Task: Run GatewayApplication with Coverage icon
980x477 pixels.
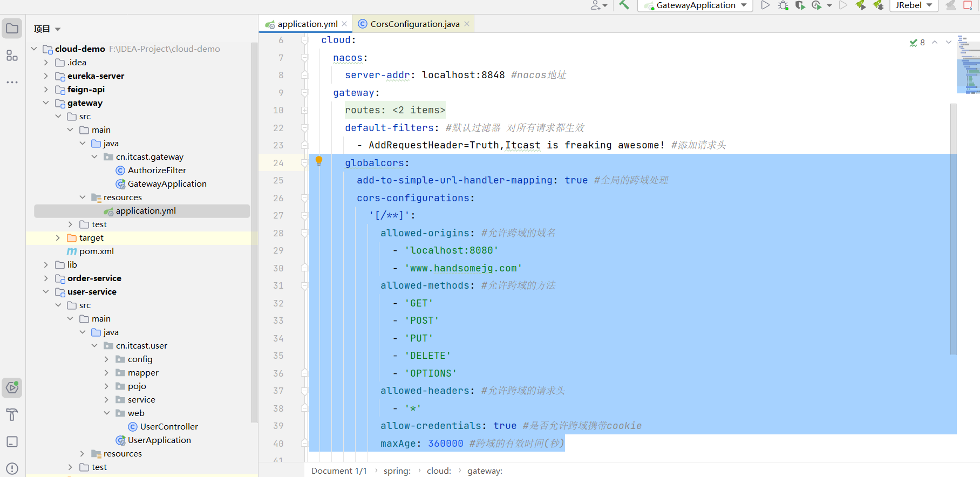Action: coord(800,5)
